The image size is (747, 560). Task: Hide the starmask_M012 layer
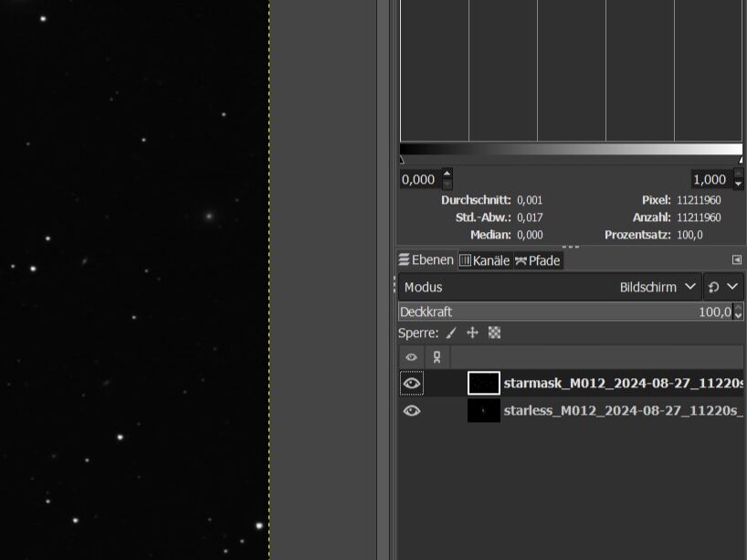click(x=412, y=383)
